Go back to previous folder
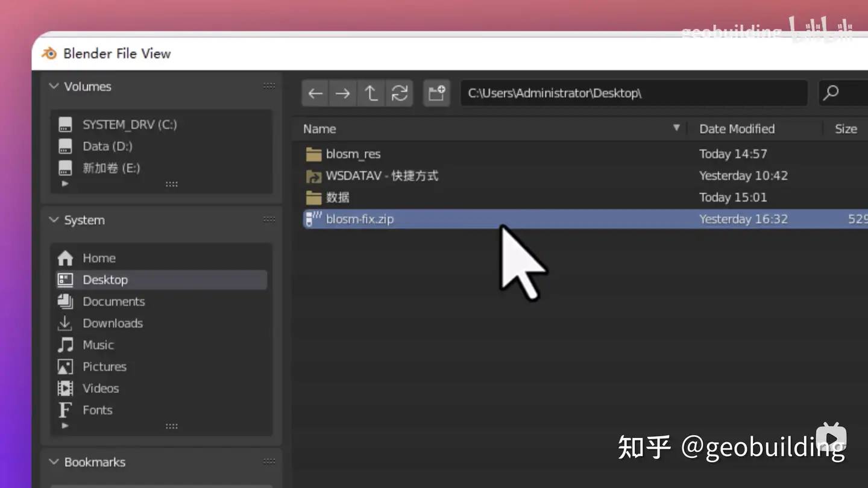Viewport: 868px width, 488px height. (x=315, y=93)
